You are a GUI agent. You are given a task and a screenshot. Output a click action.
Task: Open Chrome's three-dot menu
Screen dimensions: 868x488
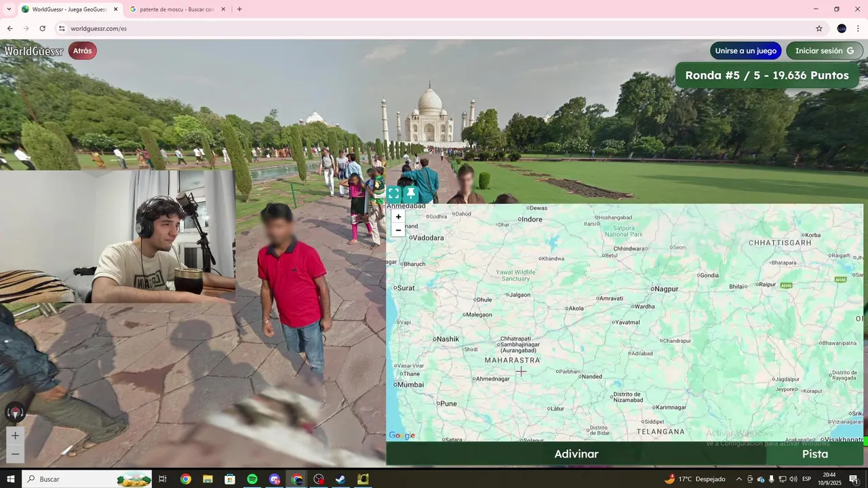pos(858,28)
